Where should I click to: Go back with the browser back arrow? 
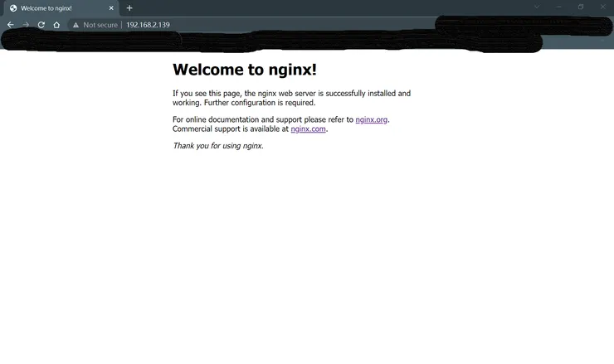coord(11,25)
